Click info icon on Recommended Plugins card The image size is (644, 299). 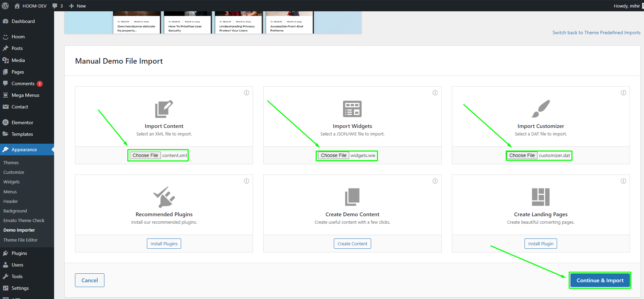pyautogui.click(x=246, y=181)
